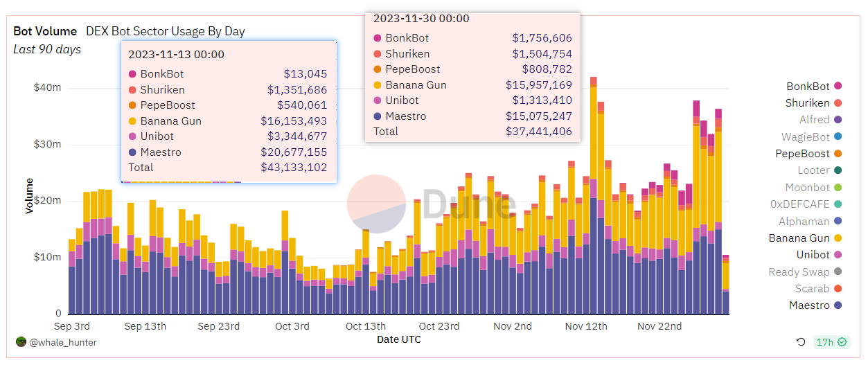
Task: Click the whale_hunter avatar icon
Action: [21, 342]
